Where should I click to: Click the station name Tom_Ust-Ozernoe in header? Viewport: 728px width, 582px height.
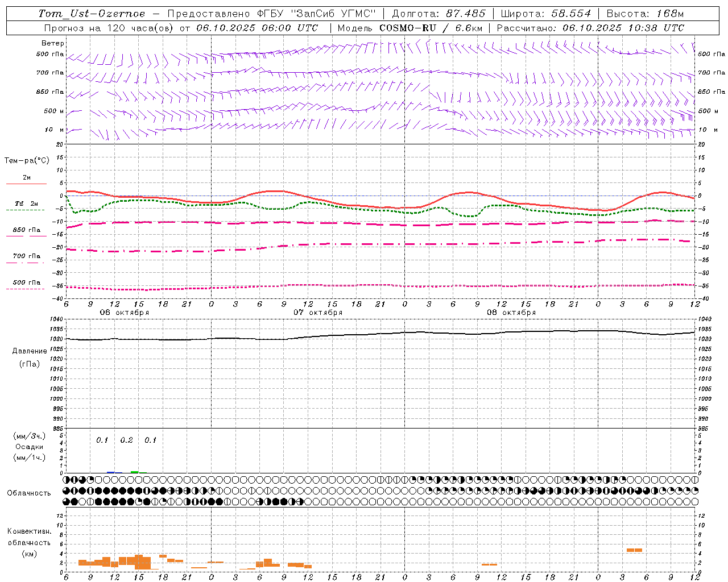[x=92, y=14]
